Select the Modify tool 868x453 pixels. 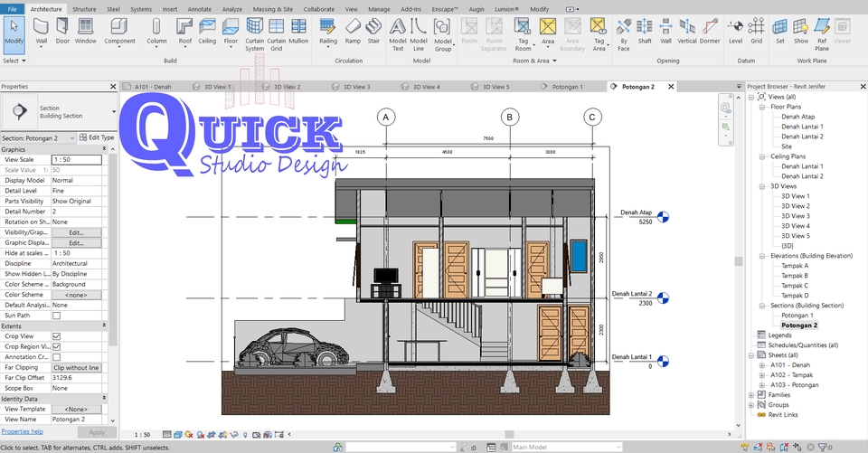point(14,33)
